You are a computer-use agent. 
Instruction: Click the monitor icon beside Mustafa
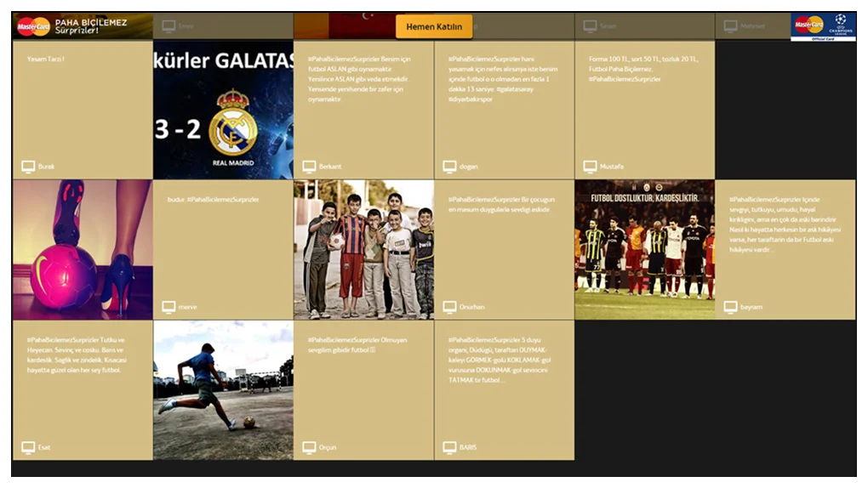tap(590, 167)
